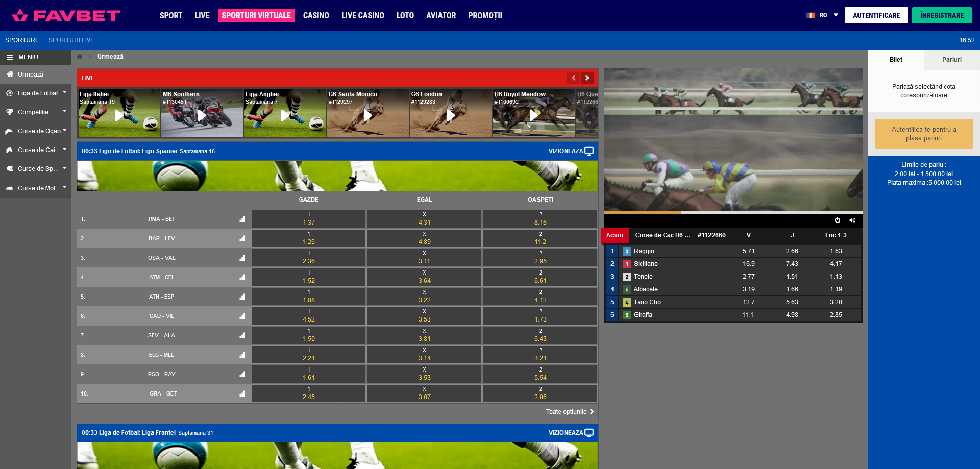Select home odds 2.45 for GRA - GET
The width and height of the screenshot is (980, 469).
tap(308, 393)
